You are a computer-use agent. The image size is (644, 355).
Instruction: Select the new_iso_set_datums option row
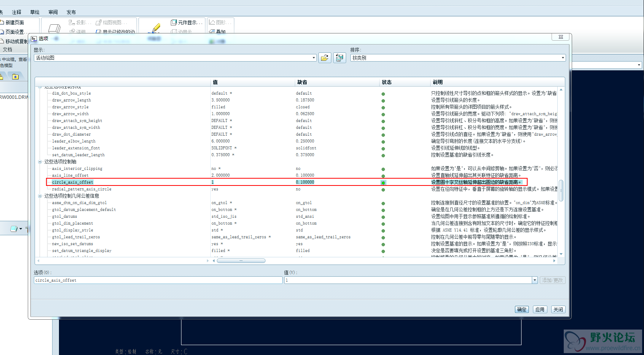point(72,244)
